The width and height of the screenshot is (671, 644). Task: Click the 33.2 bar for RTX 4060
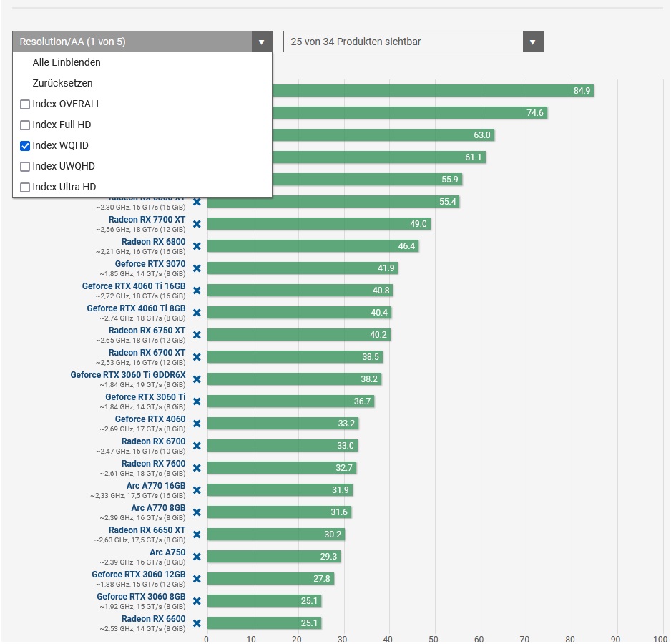283,424
